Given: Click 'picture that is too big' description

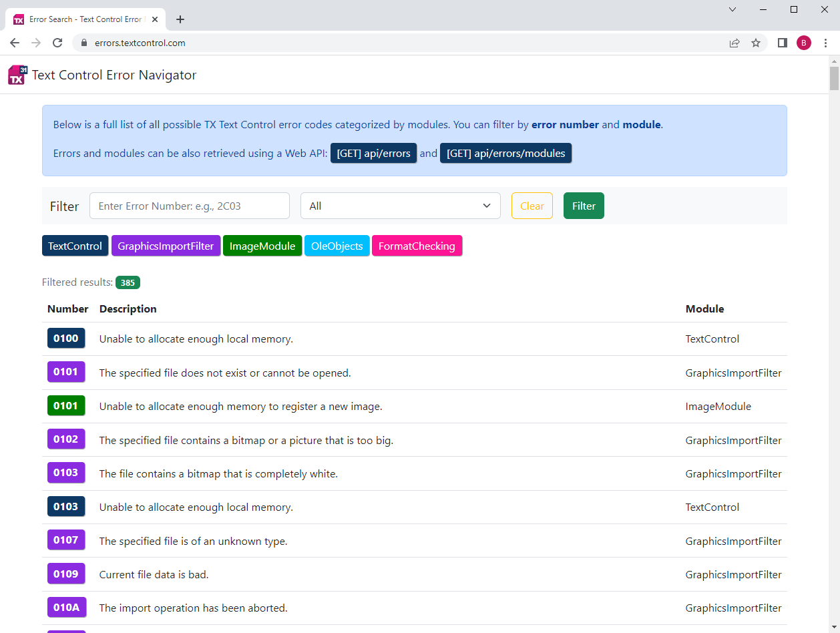Looking at the screenshot, I should (246, 440).
